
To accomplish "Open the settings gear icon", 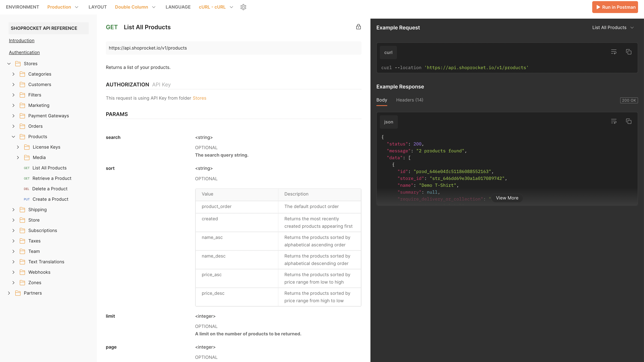I will (x=243, y=7).
